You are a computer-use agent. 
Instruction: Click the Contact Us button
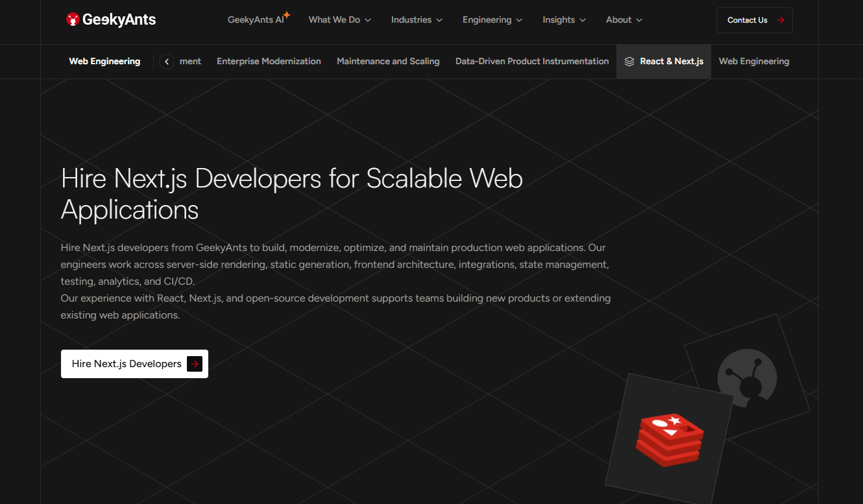[755, 20]
